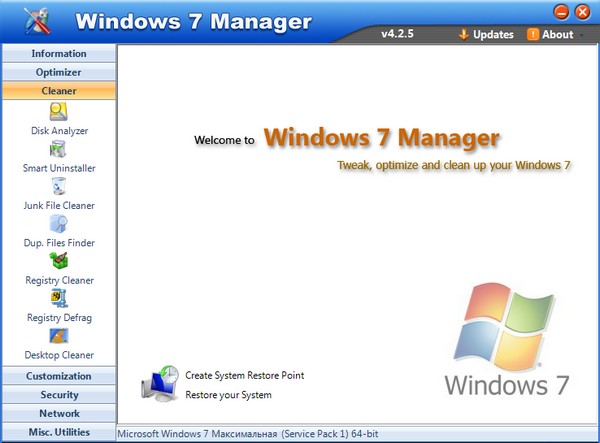This screenshot has height=443, width=600.
Task: Click Restore your System link
Action: click(x=228, y=395)
